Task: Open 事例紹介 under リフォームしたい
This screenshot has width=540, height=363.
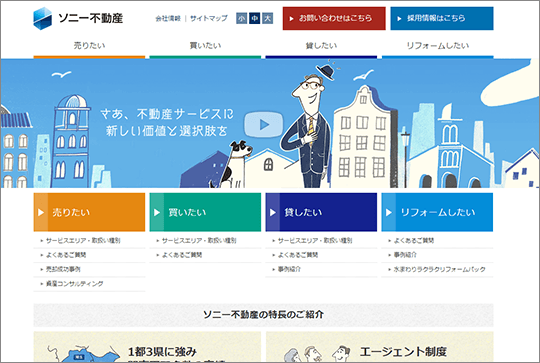Action: [405, 255]
